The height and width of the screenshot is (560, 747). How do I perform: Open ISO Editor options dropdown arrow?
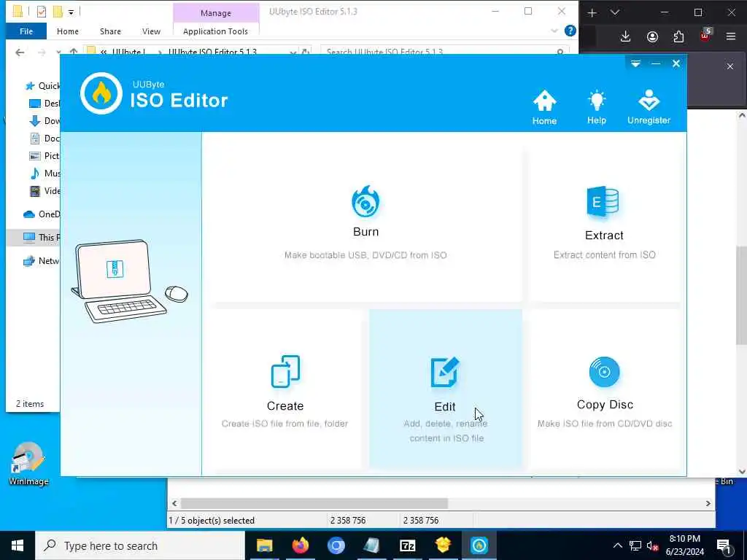635,64
